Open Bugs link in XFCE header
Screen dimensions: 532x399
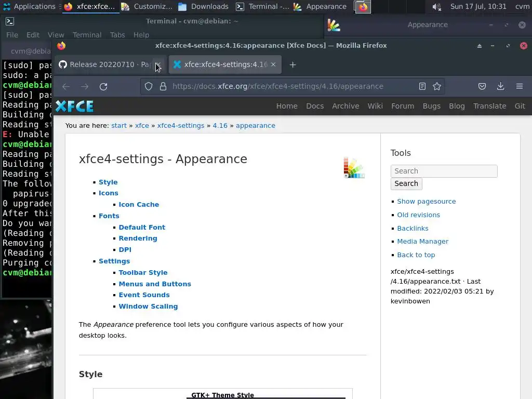432,106
